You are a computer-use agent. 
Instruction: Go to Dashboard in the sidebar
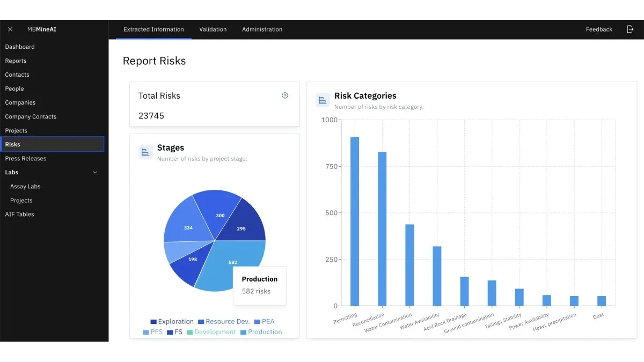(20, 47)
